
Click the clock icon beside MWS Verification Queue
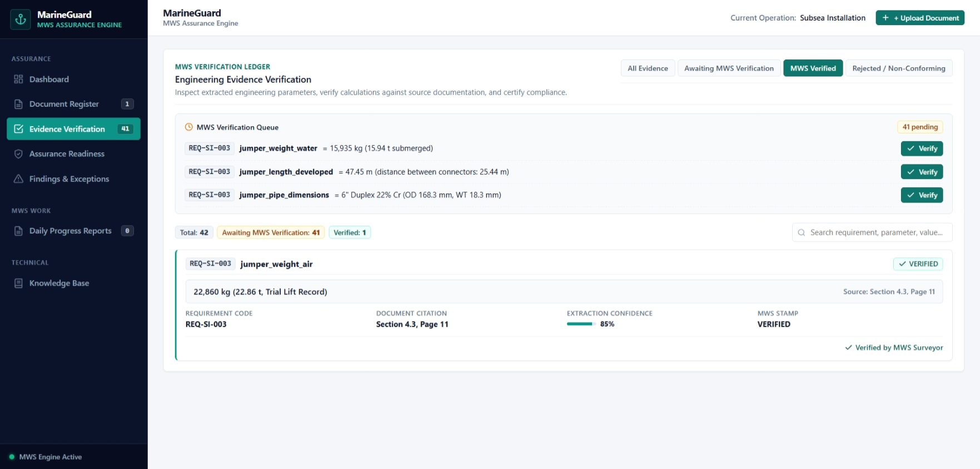pos(189,127)
